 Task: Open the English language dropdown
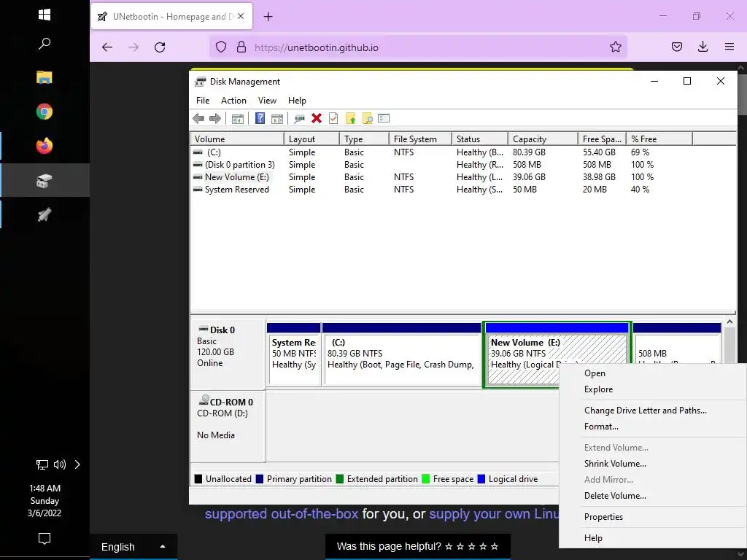click(133, 547)
